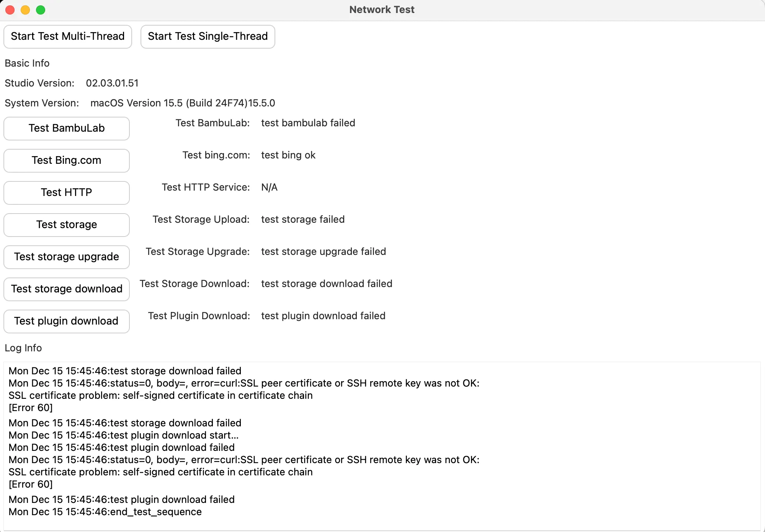Click the Test Bing.com button

coord(67,160)
